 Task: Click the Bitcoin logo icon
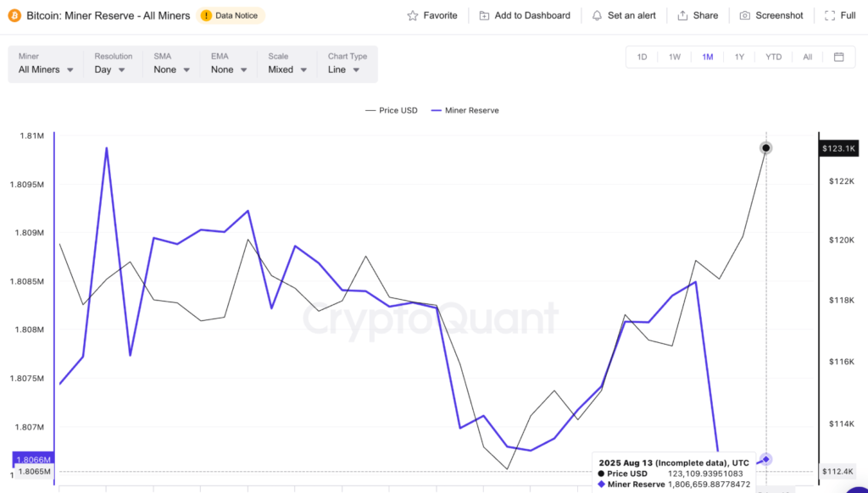pyautogui.click(x=14, y=15)
